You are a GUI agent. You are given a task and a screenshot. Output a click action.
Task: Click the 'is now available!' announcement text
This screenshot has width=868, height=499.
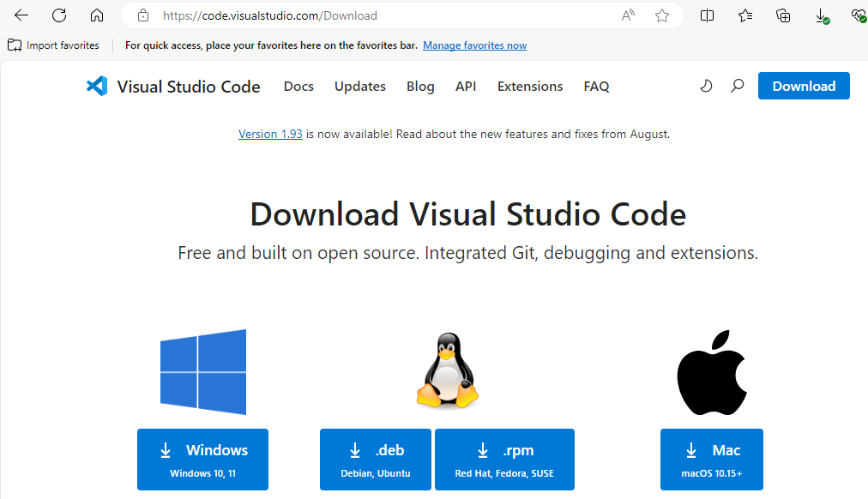(349, 134)
